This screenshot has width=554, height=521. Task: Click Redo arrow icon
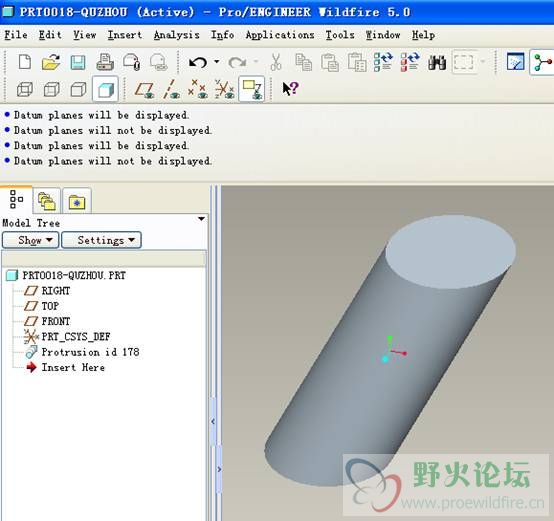237,63
